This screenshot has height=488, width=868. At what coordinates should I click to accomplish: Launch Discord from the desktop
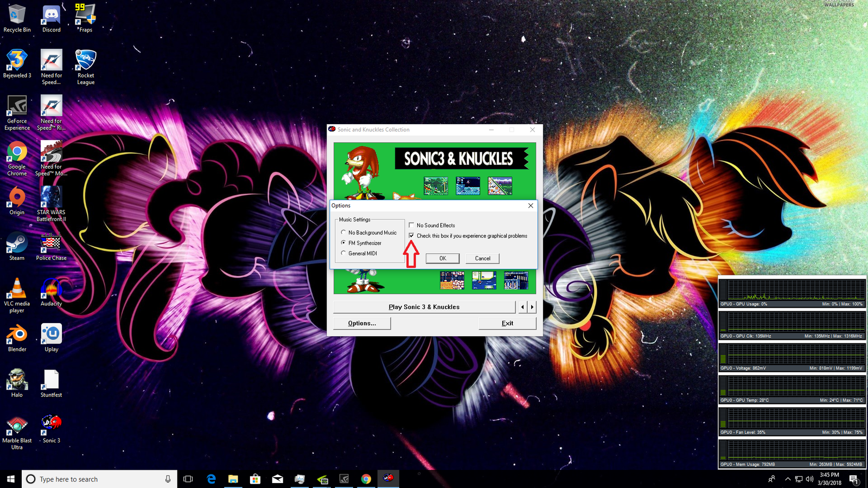click(52, 18)
